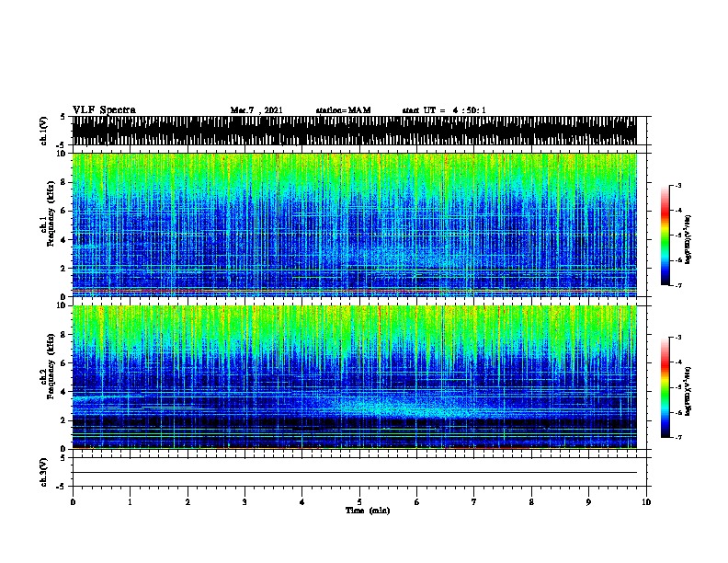
Task: Click the ch.1 spectrogram color scale bar
Action: [x=665, y=236]
